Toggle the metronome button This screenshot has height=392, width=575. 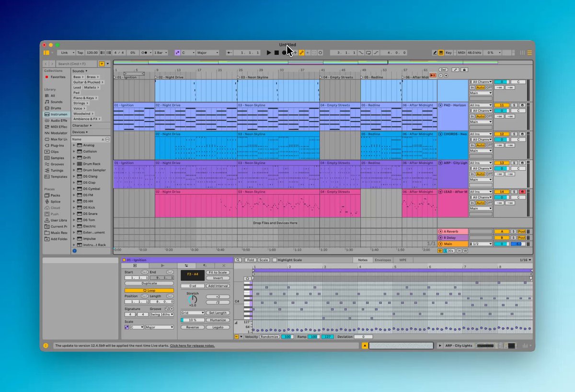[145, 53]
